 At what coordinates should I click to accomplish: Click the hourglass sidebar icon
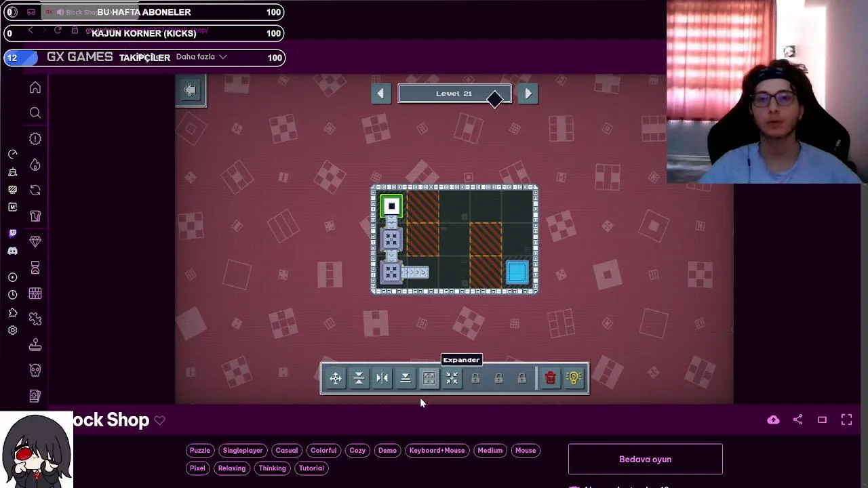tap(35, 268)
